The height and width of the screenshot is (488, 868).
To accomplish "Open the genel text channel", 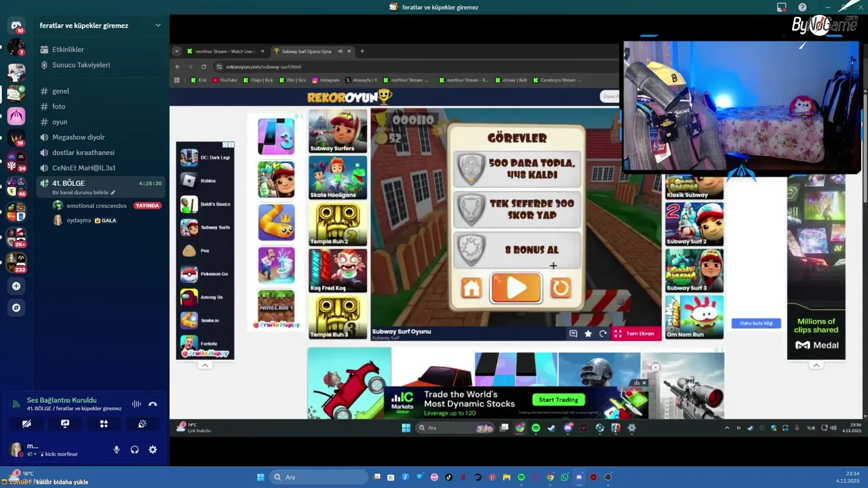I will (x=100, y=91).
